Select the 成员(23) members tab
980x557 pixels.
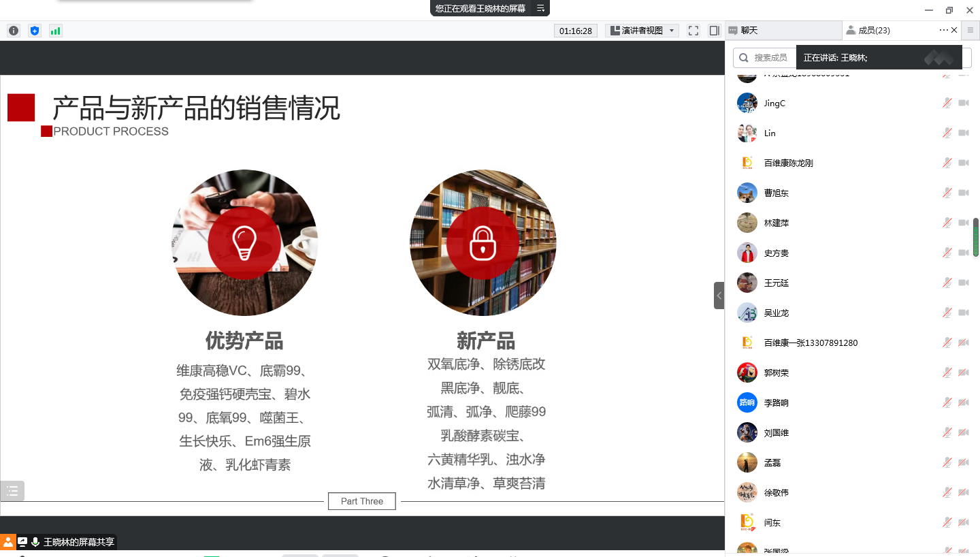tap(874, 31)
